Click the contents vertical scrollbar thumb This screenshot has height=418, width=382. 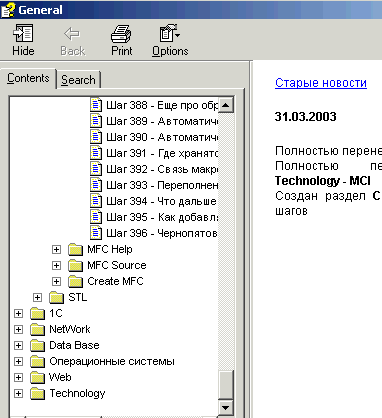(x=226, y=384)
